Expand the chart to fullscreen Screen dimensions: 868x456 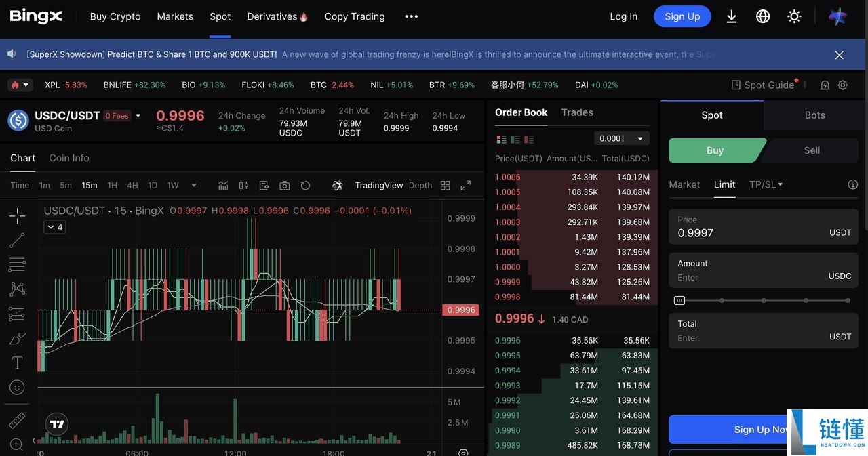[466, 186]
